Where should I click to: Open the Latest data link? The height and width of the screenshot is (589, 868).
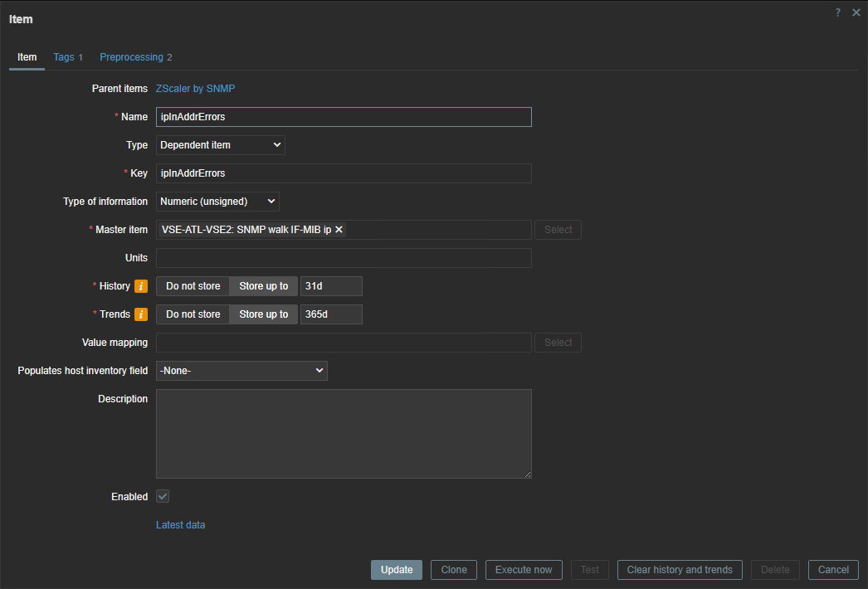point(180,525)
